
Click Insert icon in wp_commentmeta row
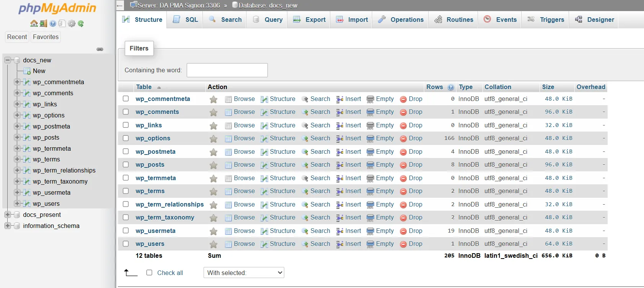[339, 99]
